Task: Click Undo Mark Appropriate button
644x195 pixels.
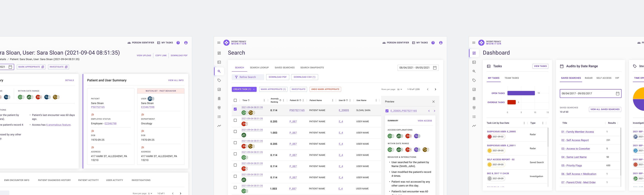Action: 325,89
